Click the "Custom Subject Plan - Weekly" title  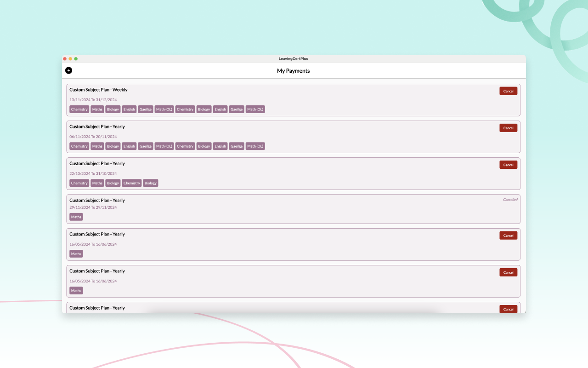(x=98, y=90)
